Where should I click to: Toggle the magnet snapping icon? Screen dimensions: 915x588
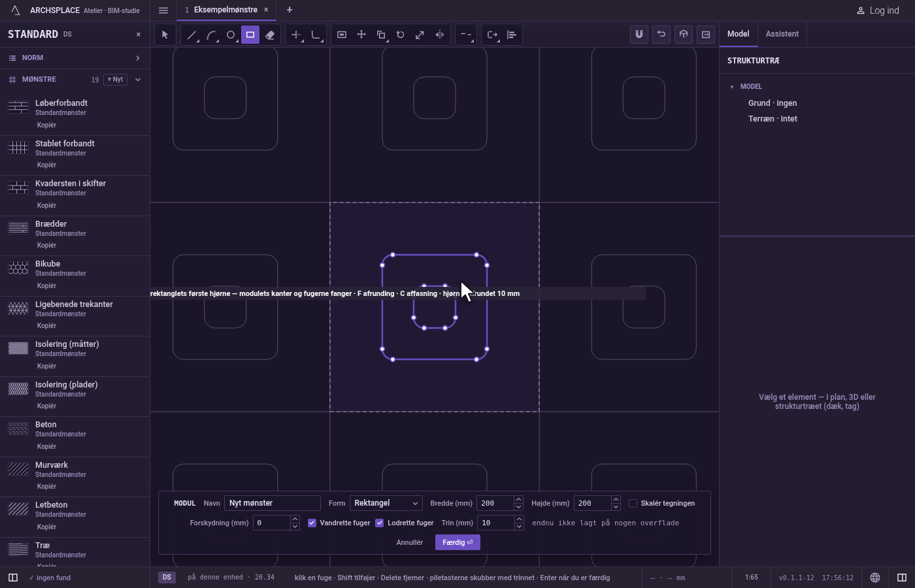[x=639, y=34]
